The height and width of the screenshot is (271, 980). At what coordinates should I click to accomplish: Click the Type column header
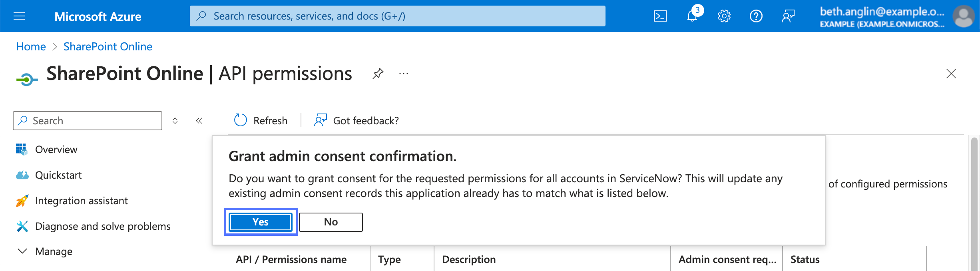click(x=389, y=259)
